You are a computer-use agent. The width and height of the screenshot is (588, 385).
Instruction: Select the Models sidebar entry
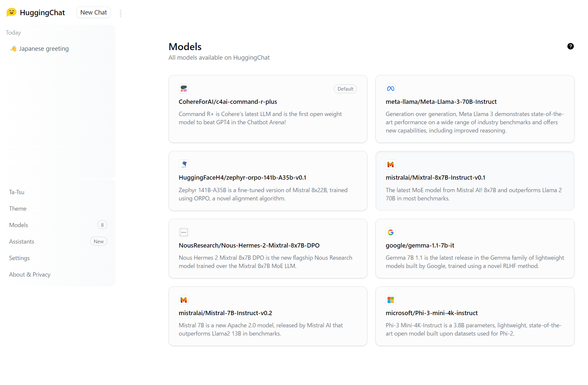click(x=18, y=225)
